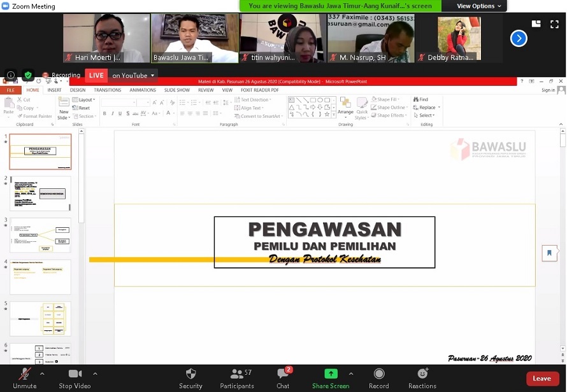The width and height of the screenshot is (567, 392).
Task: Click the blue bookmark icon on slide edge
Action: 549,253
